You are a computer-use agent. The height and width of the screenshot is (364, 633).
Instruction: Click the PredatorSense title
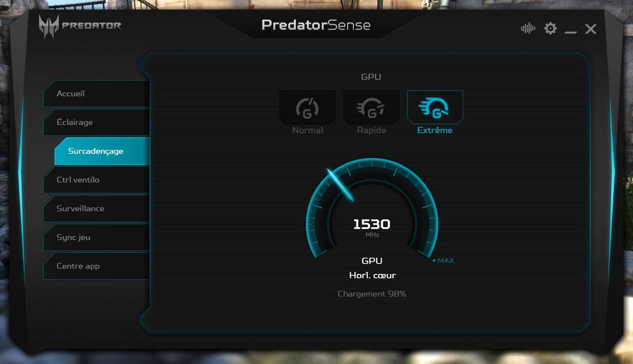coord(316,25)
